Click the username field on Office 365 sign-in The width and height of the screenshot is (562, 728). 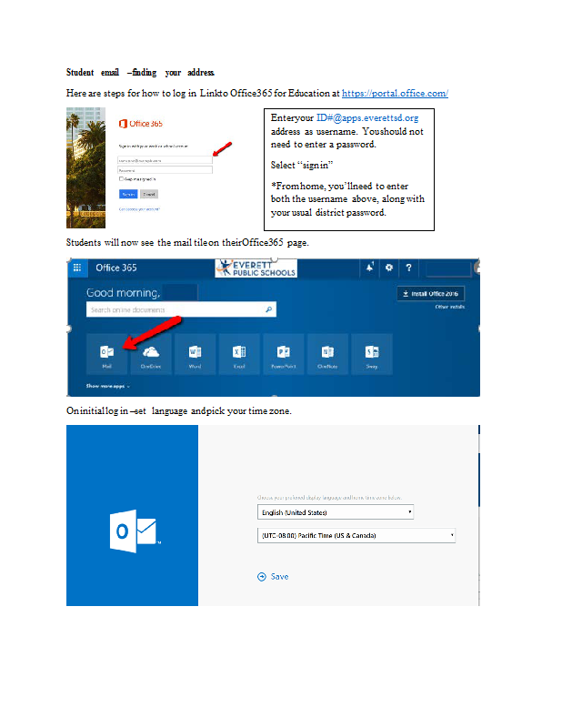(x=165, y=160)
